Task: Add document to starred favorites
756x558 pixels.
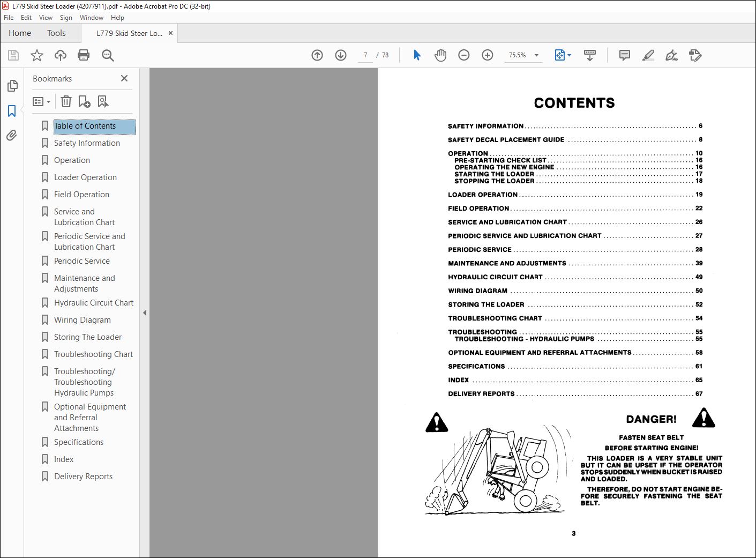Action: click(37, 55)
